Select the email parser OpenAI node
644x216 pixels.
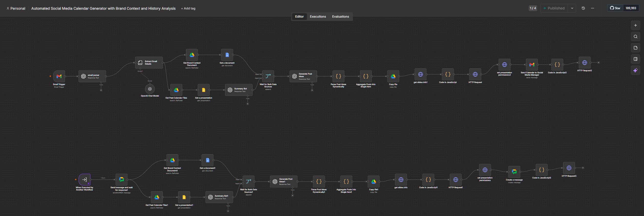(x=92, y=76)
